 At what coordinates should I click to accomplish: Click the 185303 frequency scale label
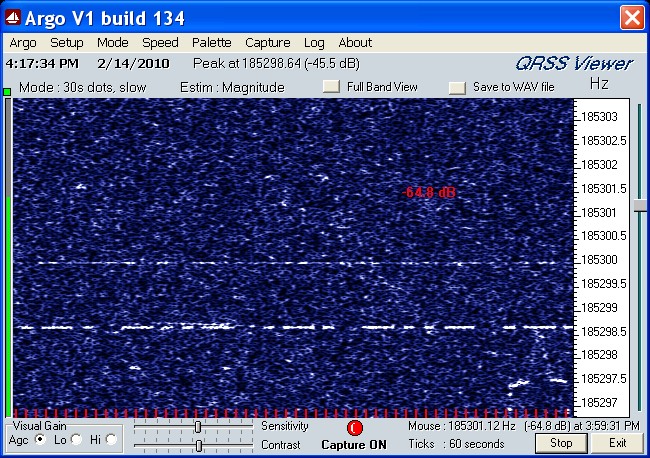pos(599,117)
